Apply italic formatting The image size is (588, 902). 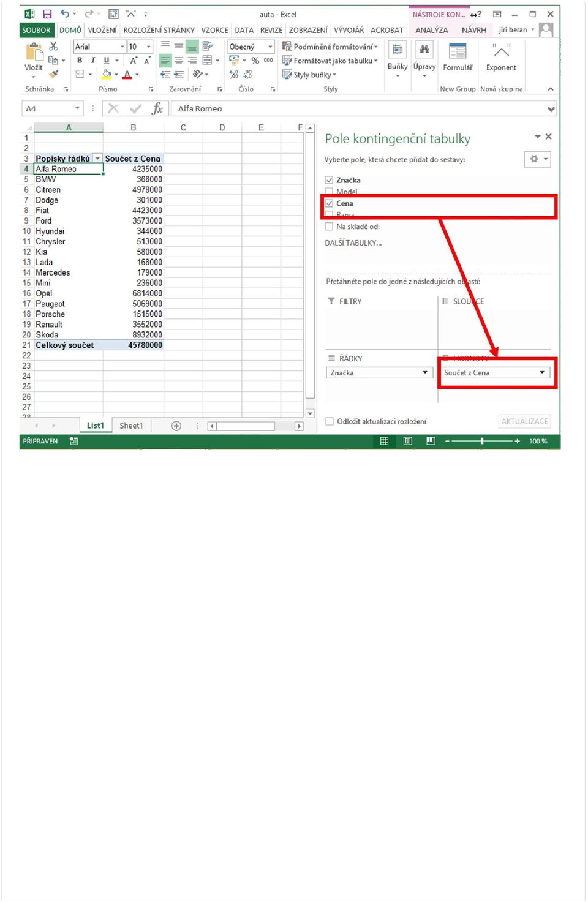93,61
